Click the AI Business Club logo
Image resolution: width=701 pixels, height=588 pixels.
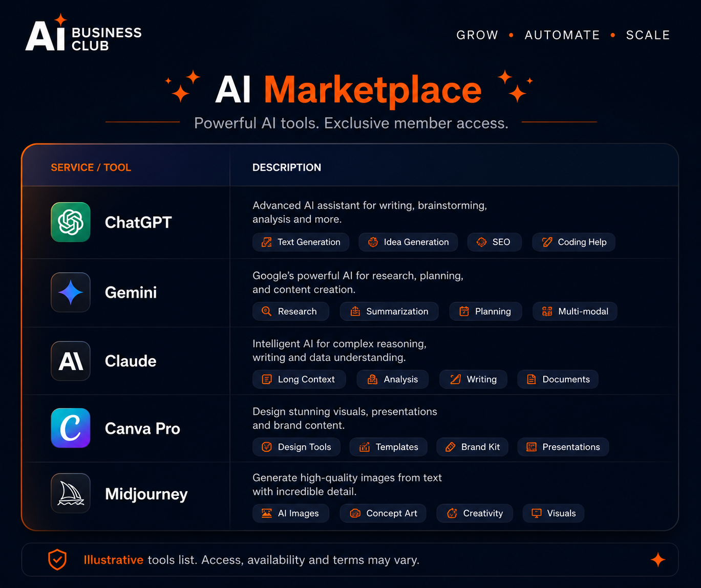[x=83, y=33]
